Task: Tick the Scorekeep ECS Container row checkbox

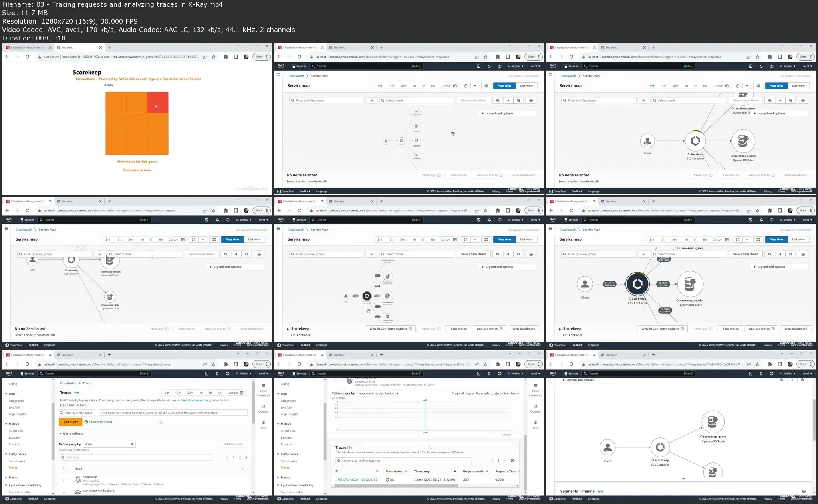Action: coord(65,480)
